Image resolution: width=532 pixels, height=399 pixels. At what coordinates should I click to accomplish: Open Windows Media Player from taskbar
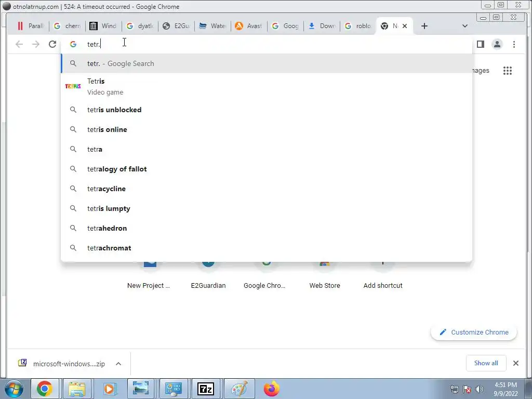pyautogui.click(x=109, y=389)
